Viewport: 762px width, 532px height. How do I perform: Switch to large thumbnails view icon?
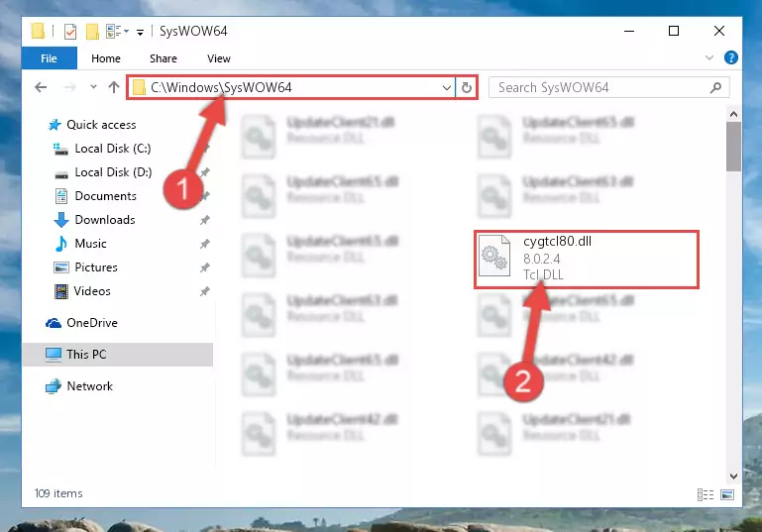pyautogui.click(x=727, y=494)
